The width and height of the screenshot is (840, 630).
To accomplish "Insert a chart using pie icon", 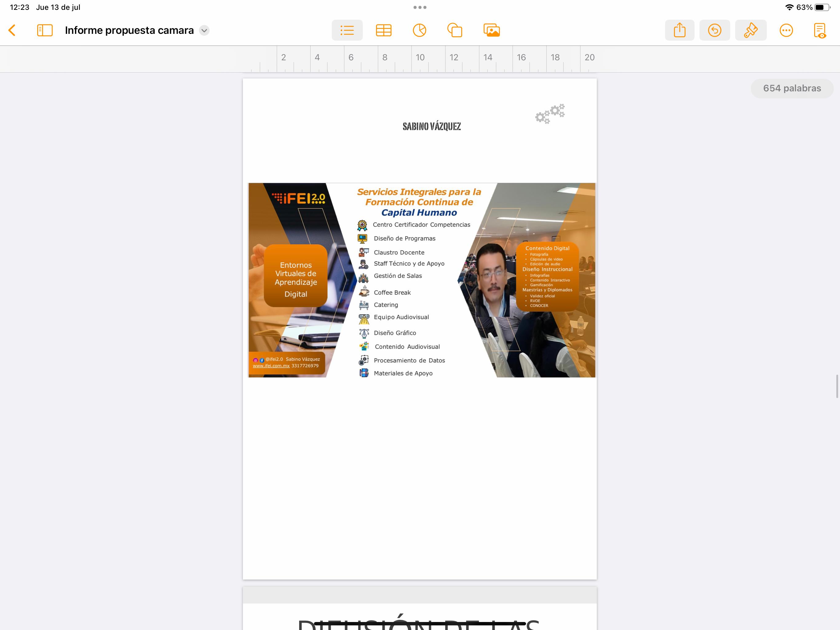I will pos(419,30).
